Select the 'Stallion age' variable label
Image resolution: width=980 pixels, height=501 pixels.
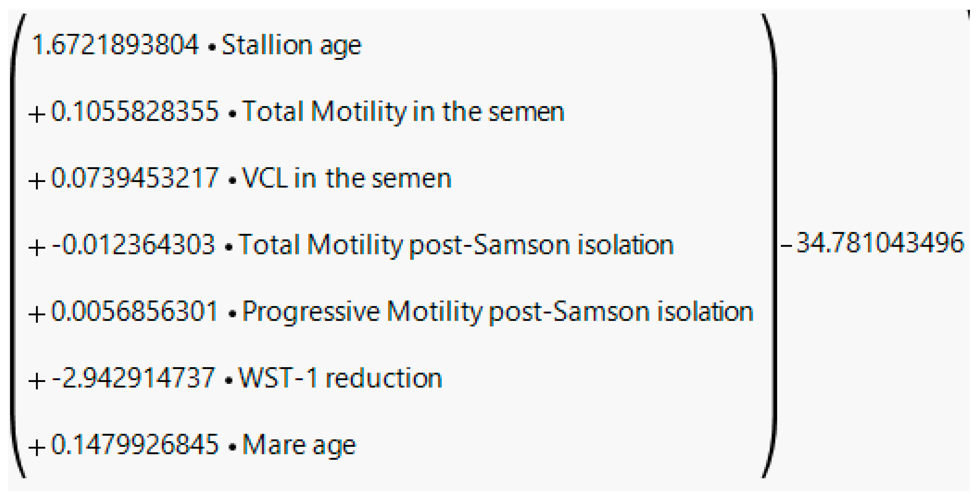pos(291,46)
